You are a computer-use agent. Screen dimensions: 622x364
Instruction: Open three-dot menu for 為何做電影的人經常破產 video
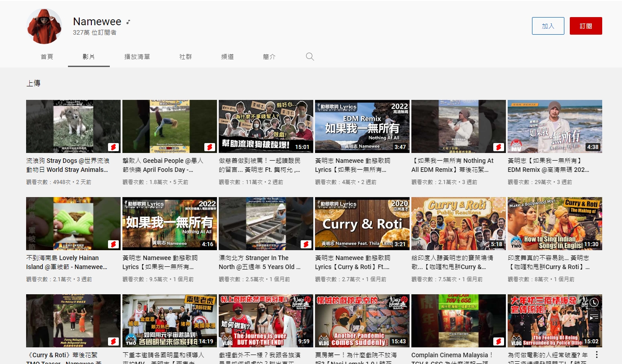[x=597, y=355]
